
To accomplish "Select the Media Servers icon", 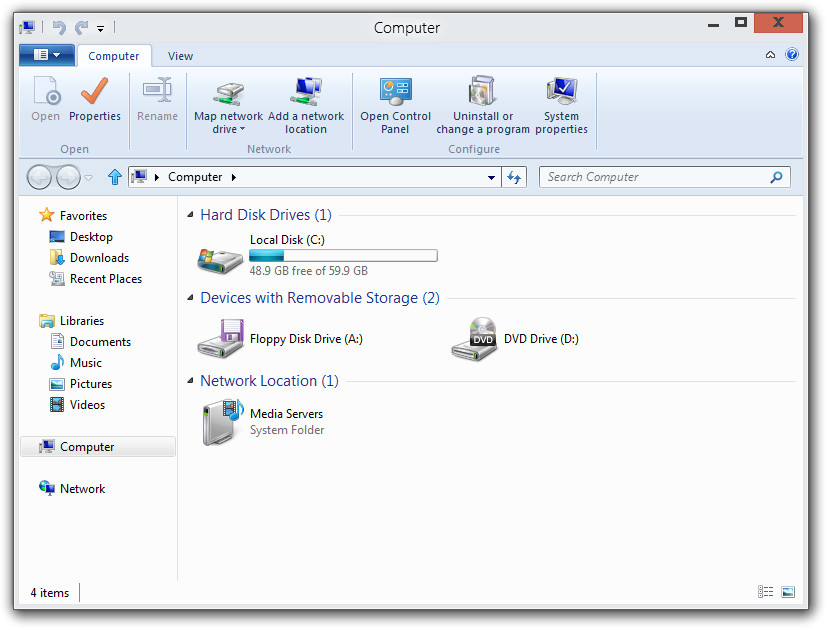I will pos(222,421).
